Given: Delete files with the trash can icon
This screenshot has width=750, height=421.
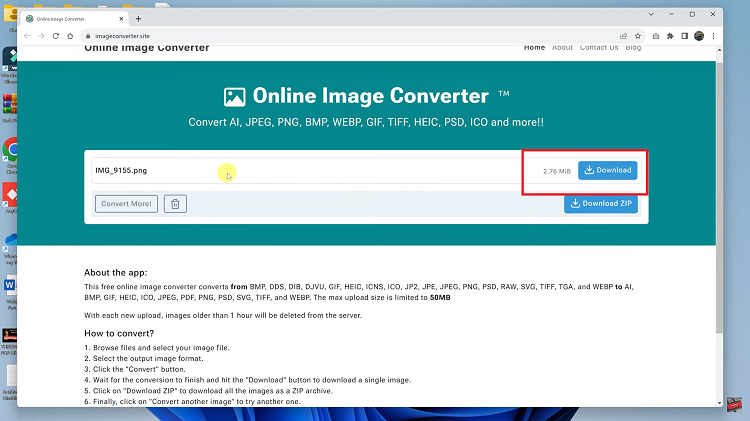Looking at the screenshot, I should 175,204.
